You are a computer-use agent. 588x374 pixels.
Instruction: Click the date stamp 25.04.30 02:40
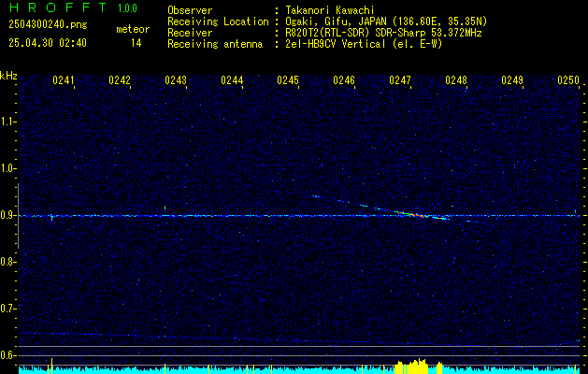(x=48, y=43)
